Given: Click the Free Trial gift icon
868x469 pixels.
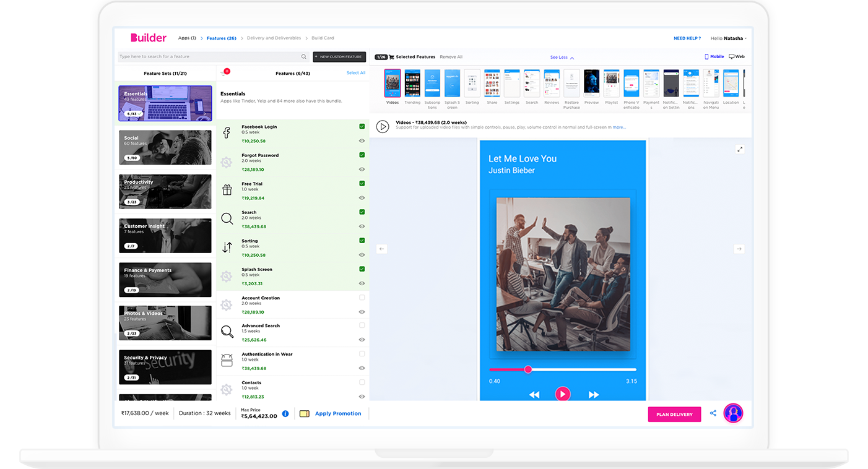Looking at the screenshot, I should (227, 190).
